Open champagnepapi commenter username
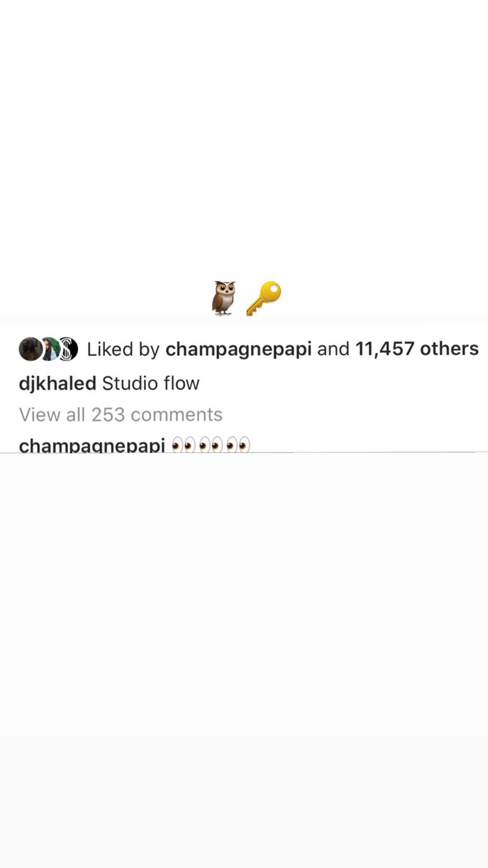 pos(92,445)
